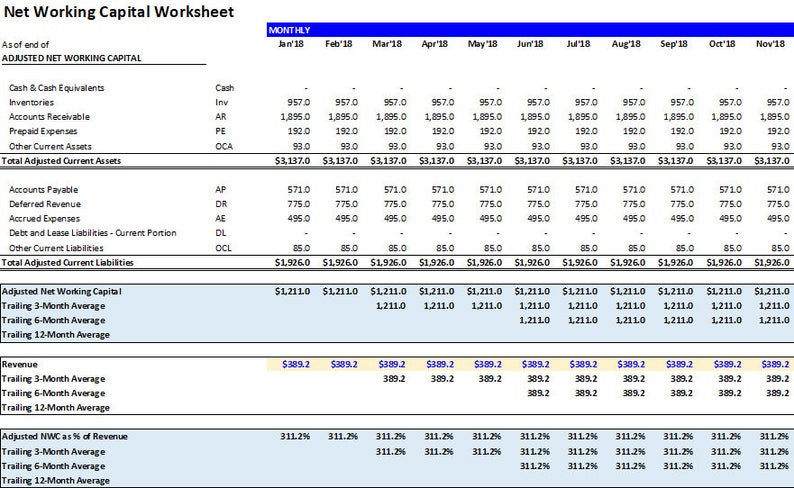Click the AP abbreviation code cell

pyautogui.click(x=220, y=190)
